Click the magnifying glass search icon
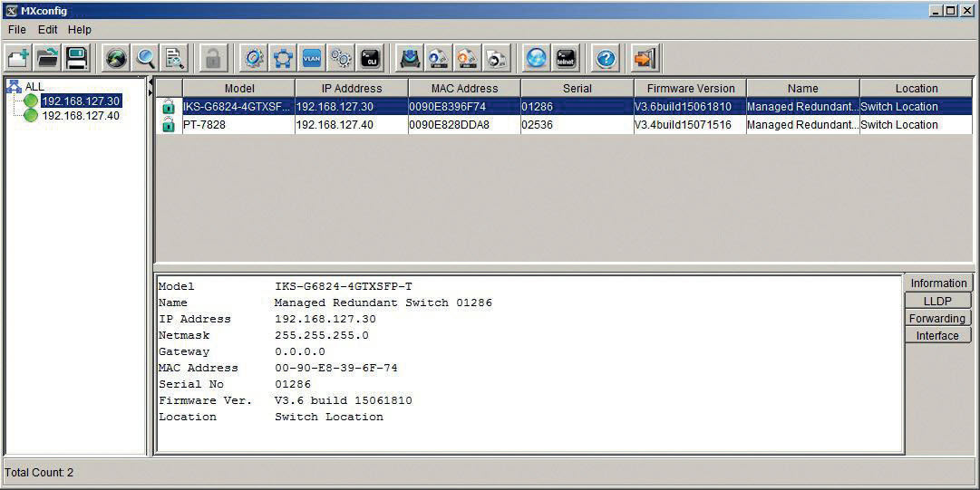 pyautogui.click(x=146, y=59)
